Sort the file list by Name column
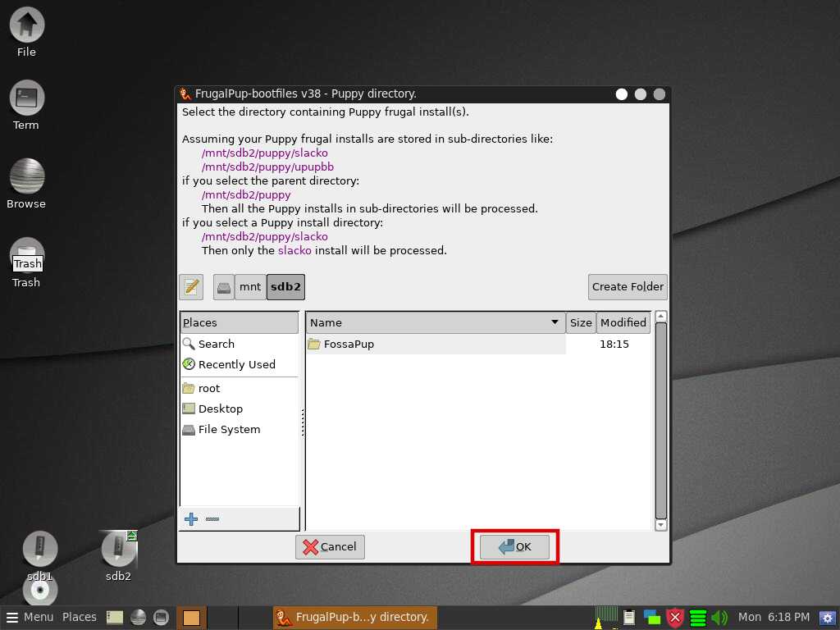 pyautogui.click(x=435, y=322)
